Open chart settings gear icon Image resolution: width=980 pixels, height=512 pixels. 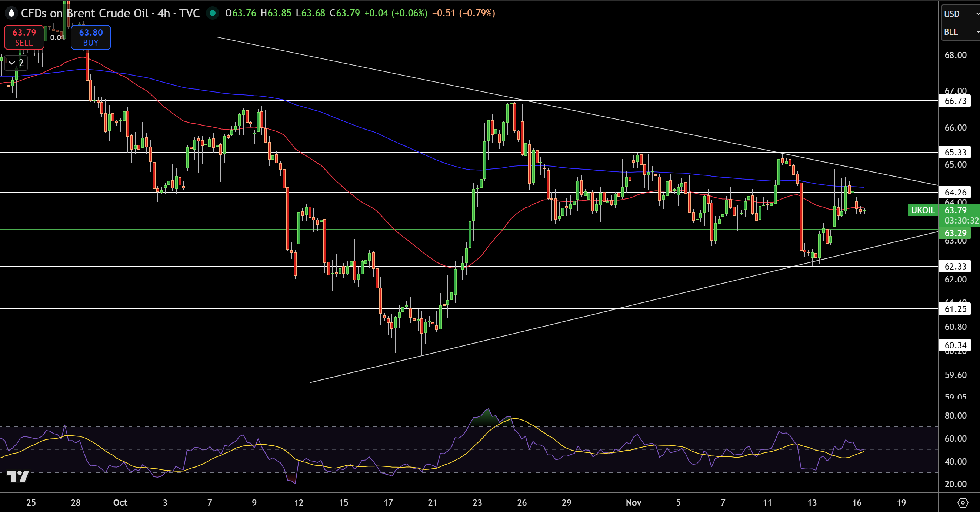coord(962,502)
